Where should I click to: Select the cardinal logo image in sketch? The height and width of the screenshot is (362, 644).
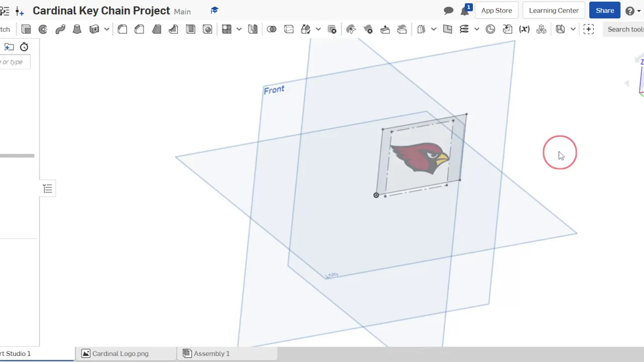[x=420, y=157]
